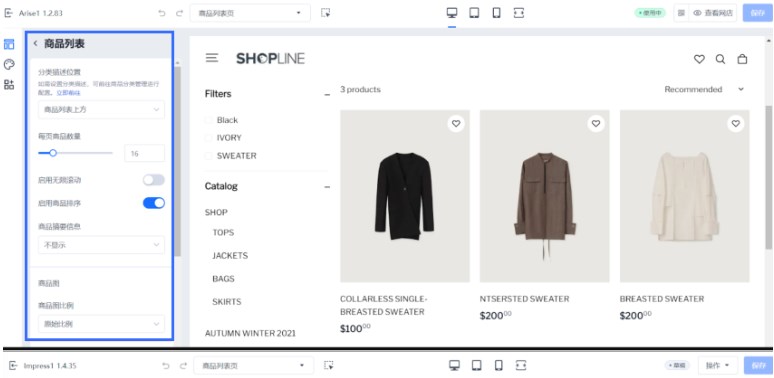Open the wishlist heart icon in the store header
The image size is (774, 378).
tap(699, 59)
